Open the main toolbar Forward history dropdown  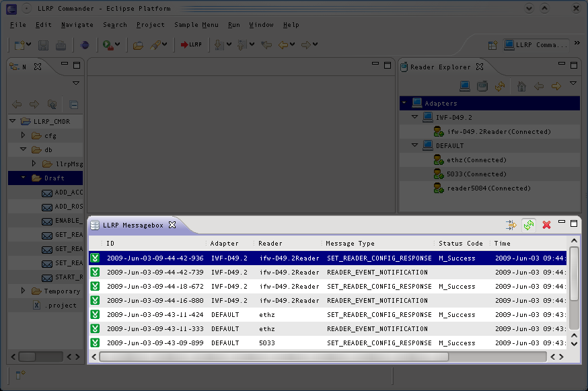(316, 44)
